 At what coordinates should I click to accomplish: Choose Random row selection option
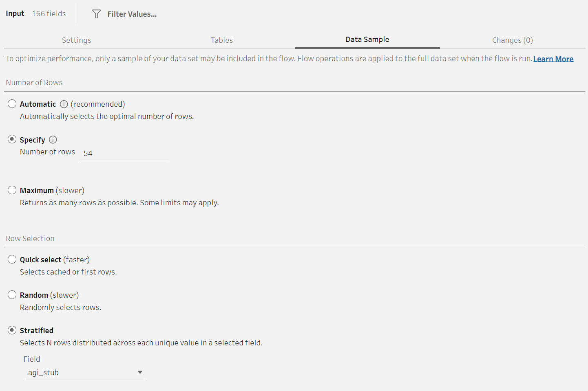click(12, 295)
